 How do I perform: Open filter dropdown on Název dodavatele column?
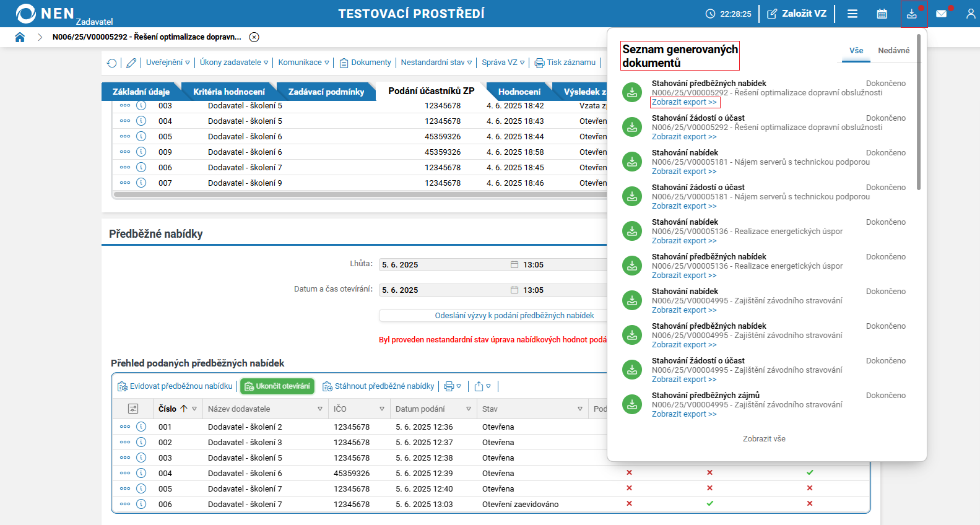coord(320,409)
